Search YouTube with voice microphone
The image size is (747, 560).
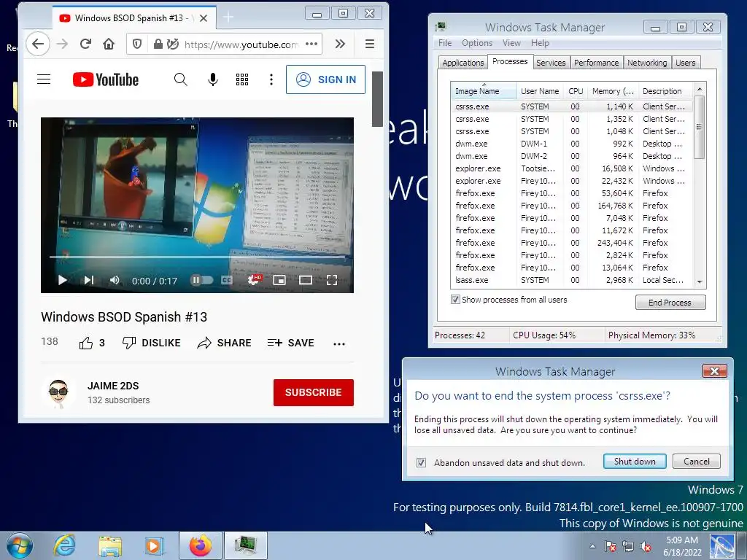point(213,79)
